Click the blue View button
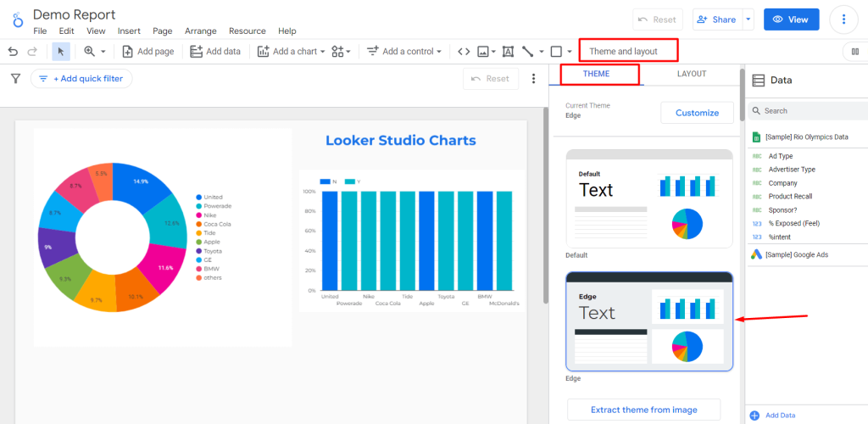The height and width of the screenshot is (424, 868). (x=791, y=20)
